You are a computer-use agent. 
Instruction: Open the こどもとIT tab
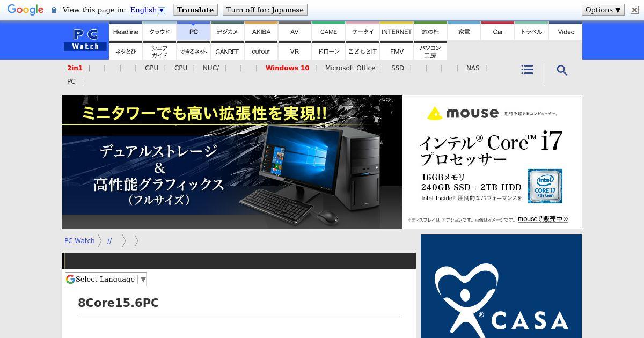tap(362, 51)
